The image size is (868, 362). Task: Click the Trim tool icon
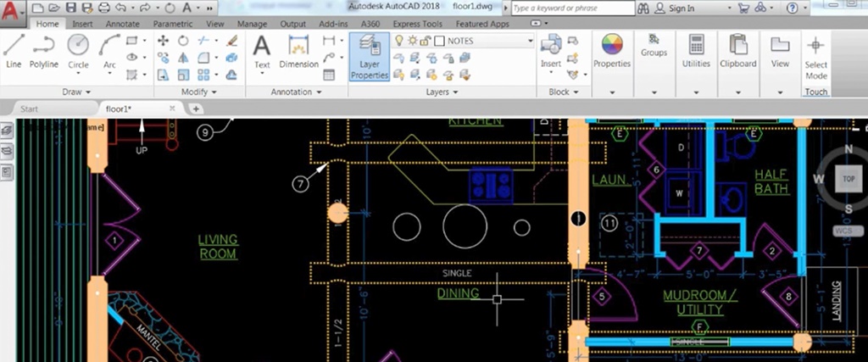(203, 41)
